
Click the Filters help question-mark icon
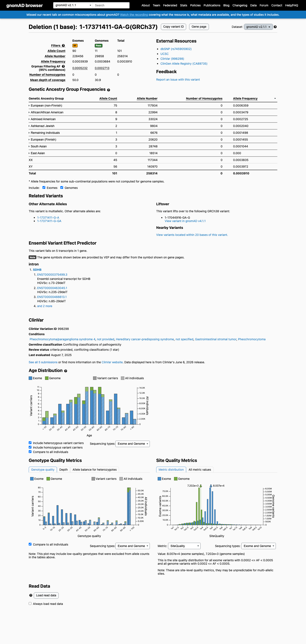[x=64, y=46]
